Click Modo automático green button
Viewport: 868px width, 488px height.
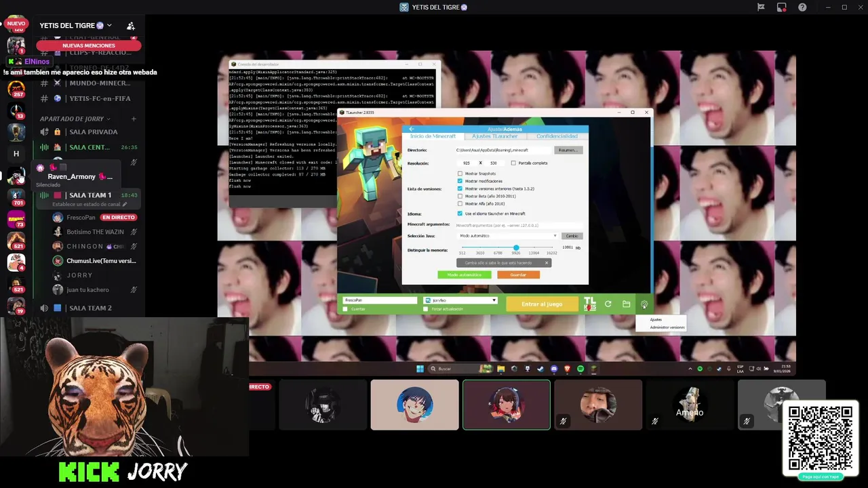465,274
